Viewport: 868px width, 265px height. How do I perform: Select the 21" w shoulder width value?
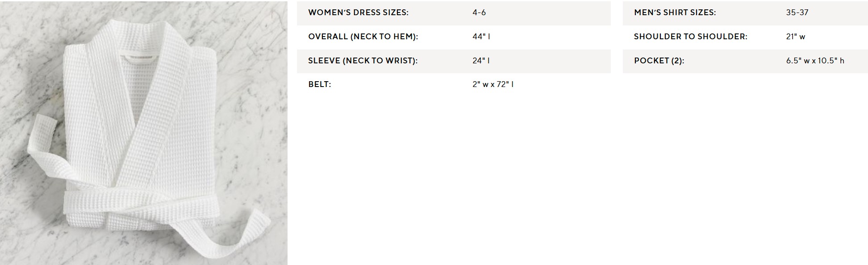coord(795,37)
